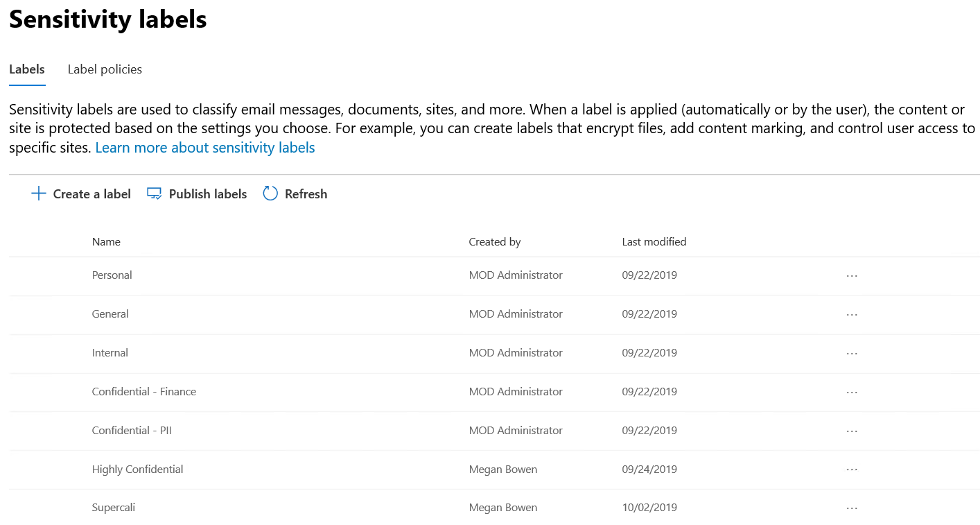
Task: Click MOD Administrator in General row
Action: tap(516, 314)
